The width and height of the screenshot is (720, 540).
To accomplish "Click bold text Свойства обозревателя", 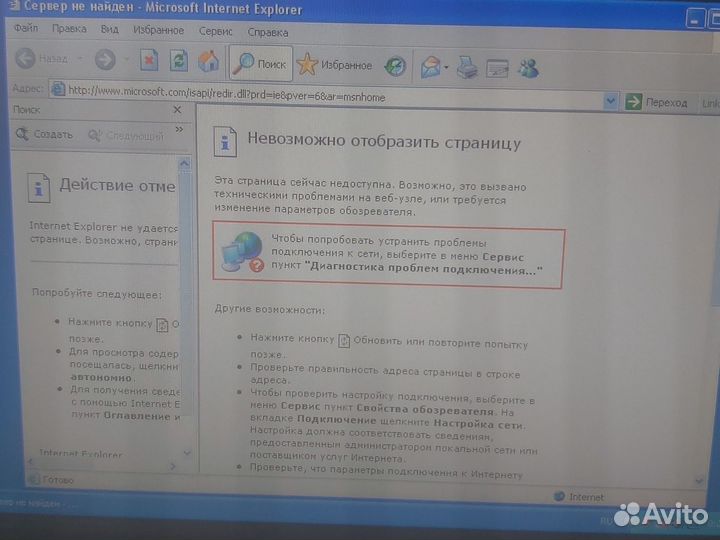I will tap(425, 409).
